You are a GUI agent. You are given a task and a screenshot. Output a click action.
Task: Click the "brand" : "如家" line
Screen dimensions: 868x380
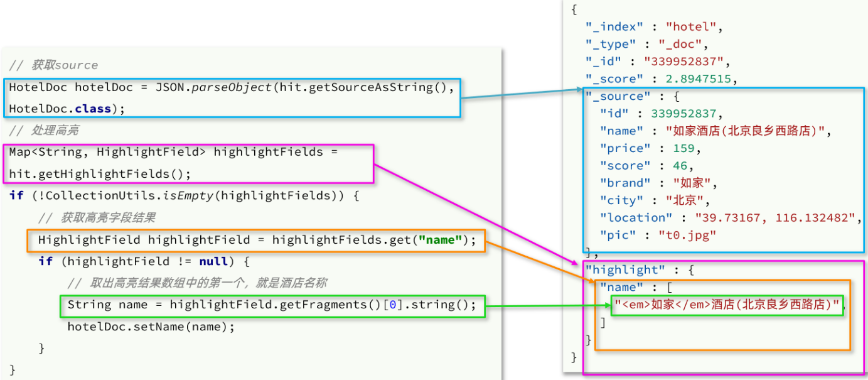pyautogui.click(x=658, y=183)
